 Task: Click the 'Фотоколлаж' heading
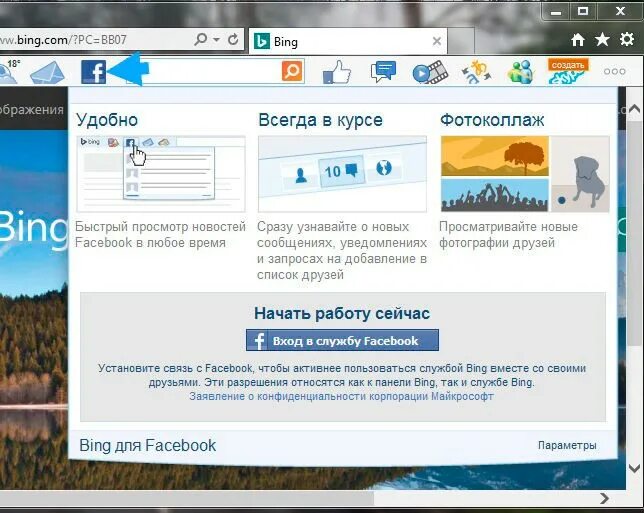pos(492,120)
